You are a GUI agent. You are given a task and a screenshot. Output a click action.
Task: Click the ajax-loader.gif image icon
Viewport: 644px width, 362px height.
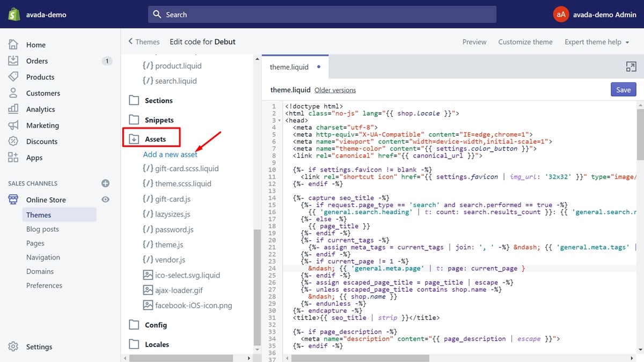tap(148, 290)
